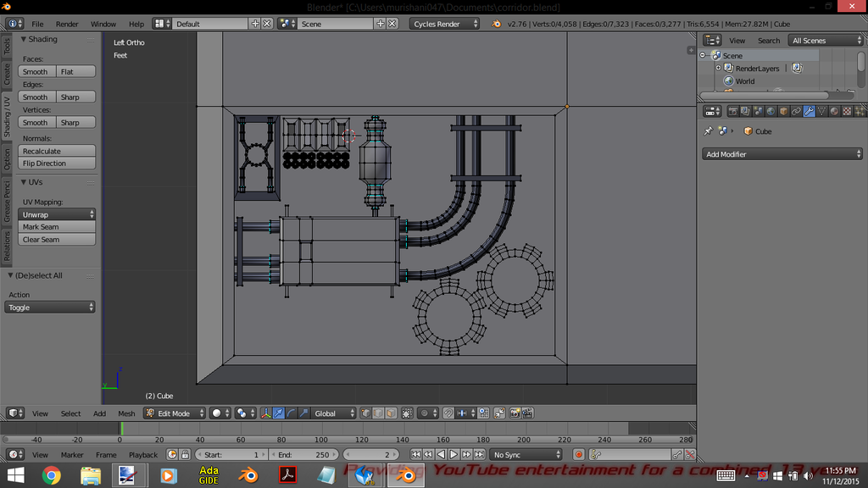Click the End frame field
The width and height of the screenshot is (868, 488).
pos(304,455)
